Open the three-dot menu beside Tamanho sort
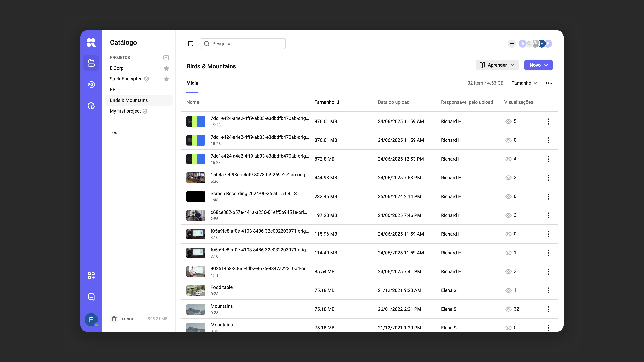The width and height of the screenshot is (644, 362). [549, 83]
